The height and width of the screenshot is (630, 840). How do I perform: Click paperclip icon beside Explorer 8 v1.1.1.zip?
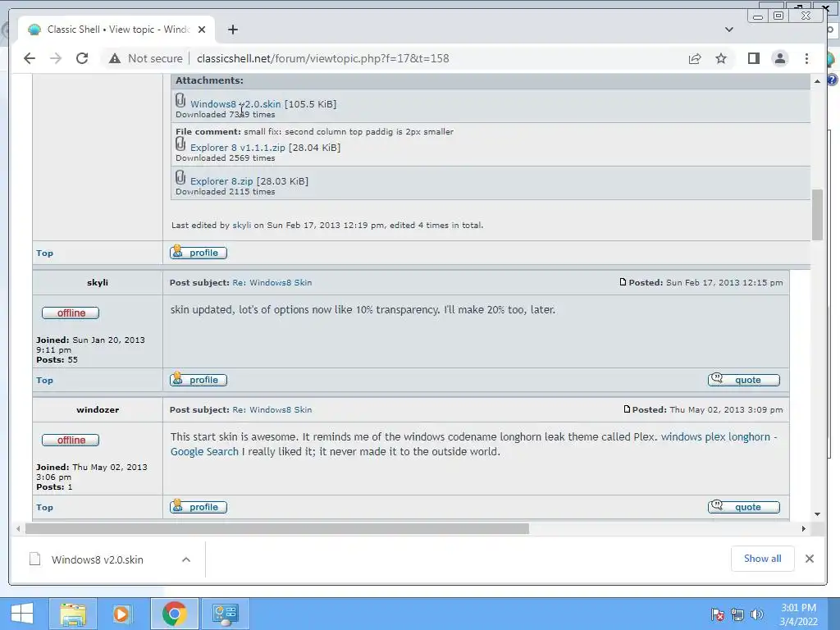(180, 144)
